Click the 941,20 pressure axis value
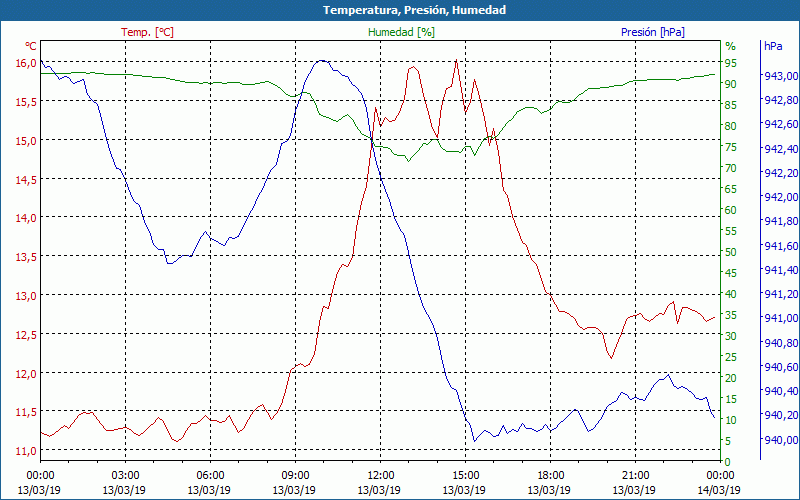This screenshot has height=500, width=800. 781,294
